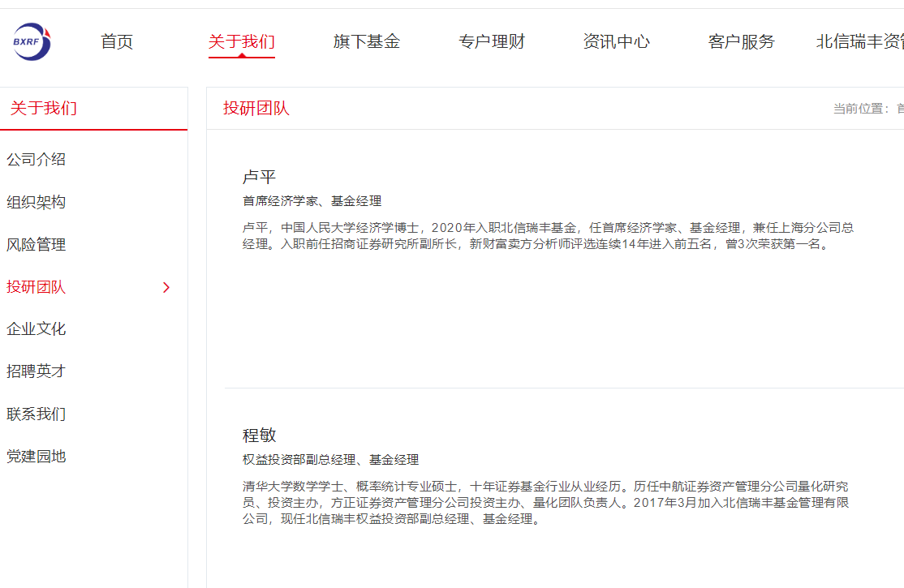This screenshot has width=904, height=588.
Task: Click the chevron arrow beside 投研团队
Action: (x=166, y=287)
